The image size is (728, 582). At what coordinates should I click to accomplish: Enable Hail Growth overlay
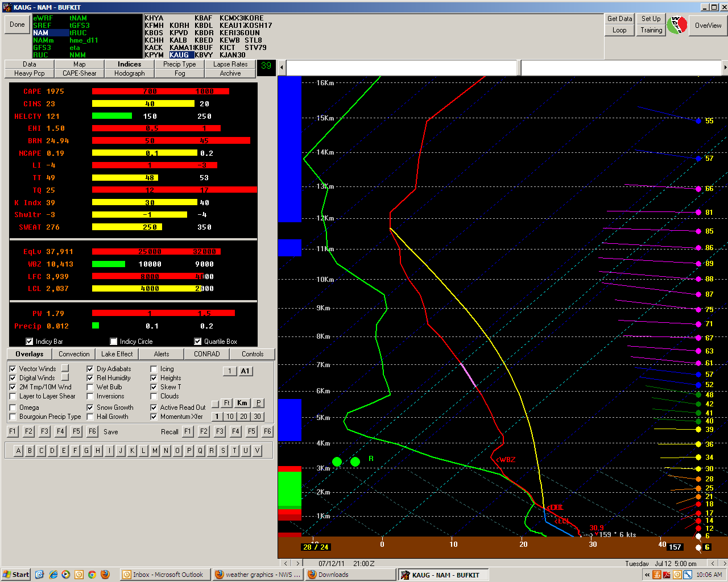(90, 417)
